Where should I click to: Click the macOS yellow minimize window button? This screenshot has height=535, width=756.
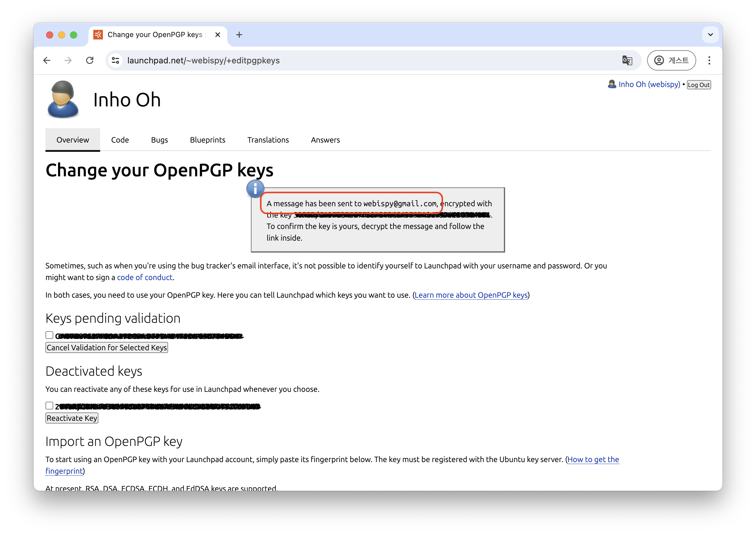coord(62,35)
